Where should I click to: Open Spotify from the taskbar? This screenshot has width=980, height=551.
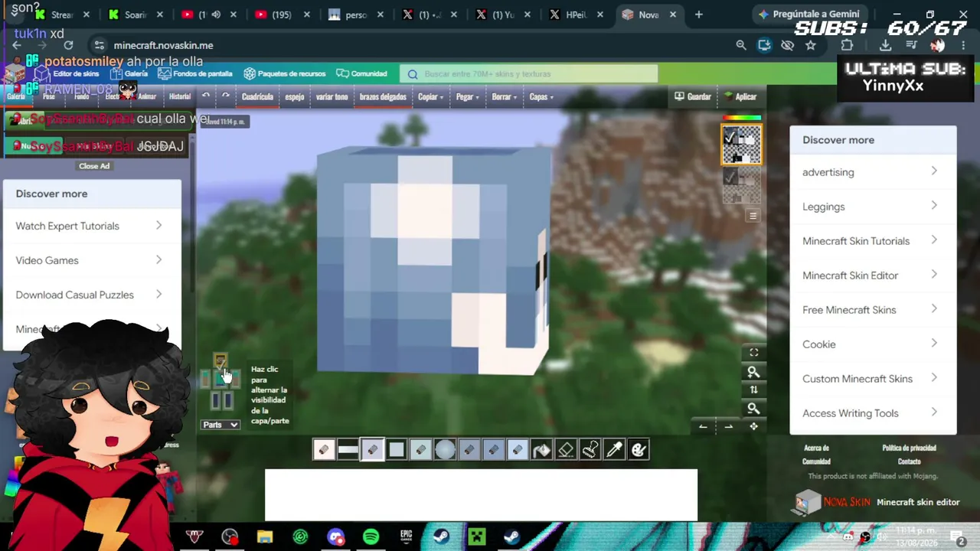pyautogui.click(x=371, y=536)
